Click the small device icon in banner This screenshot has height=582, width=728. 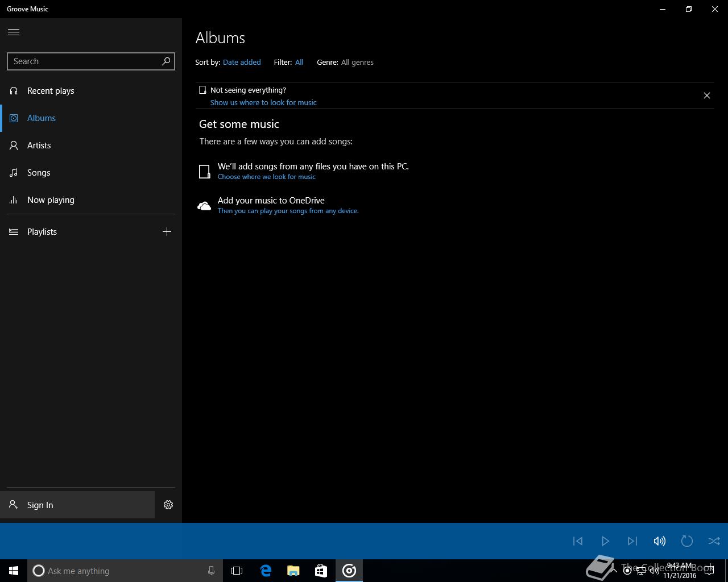202,90
